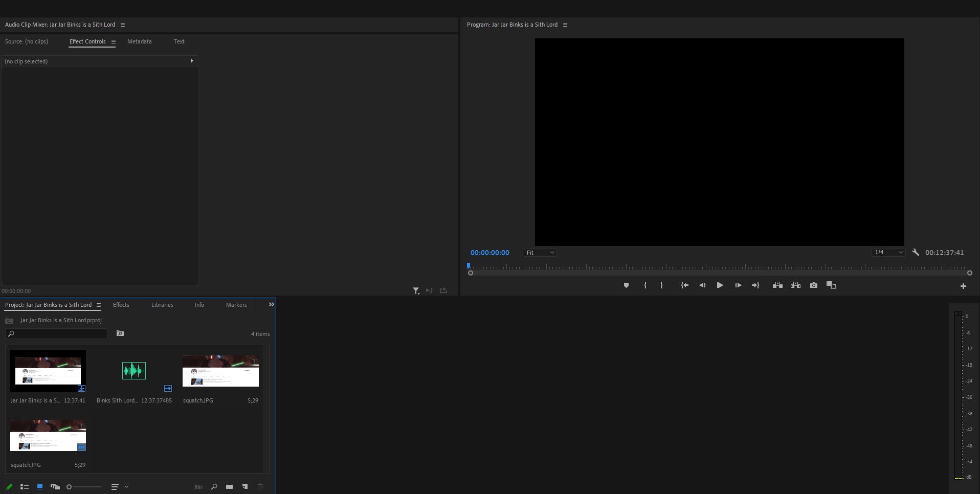Create a New Bin in the Project panel
The width and height of the screenshot is (980, 494).
[x=229, y=486]
